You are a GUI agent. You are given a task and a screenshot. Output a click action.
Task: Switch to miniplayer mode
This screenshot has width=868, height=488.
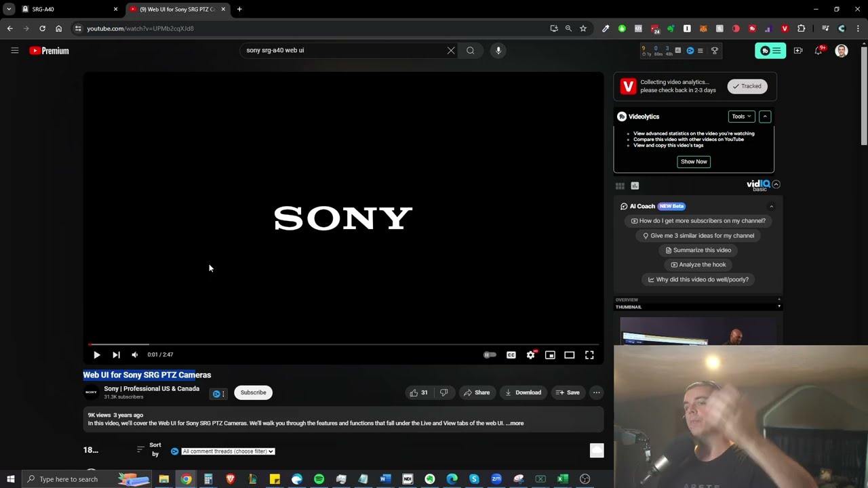(550, 354)
